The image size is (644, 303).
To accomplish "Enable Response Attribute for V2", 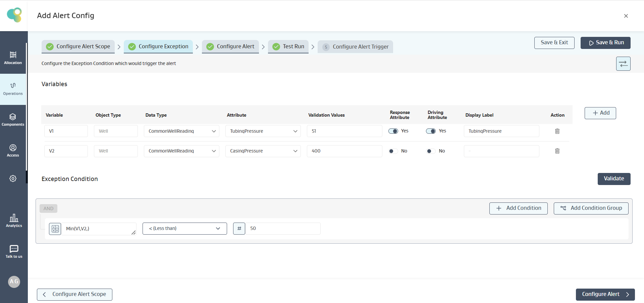I will pos(393,151).
